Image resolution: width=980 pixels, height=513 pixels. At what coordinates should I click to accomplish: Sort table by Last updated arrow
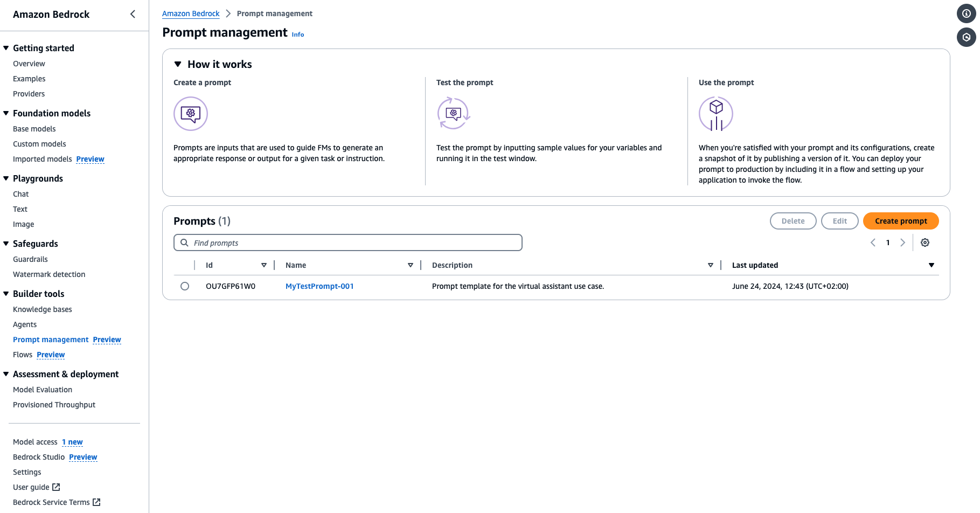tap(932, 265)
